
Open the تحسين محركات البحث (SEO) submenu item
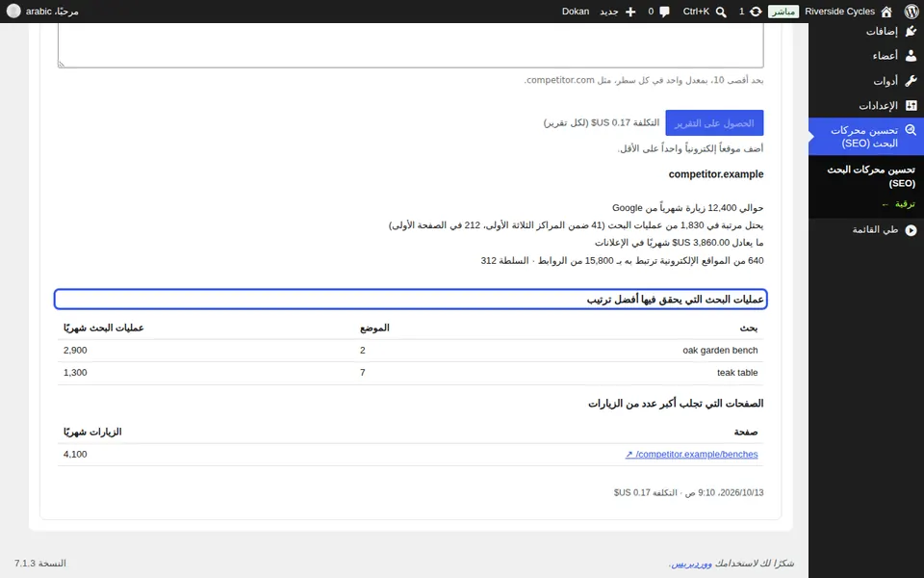pyautogui.click(x=871, y=176)
